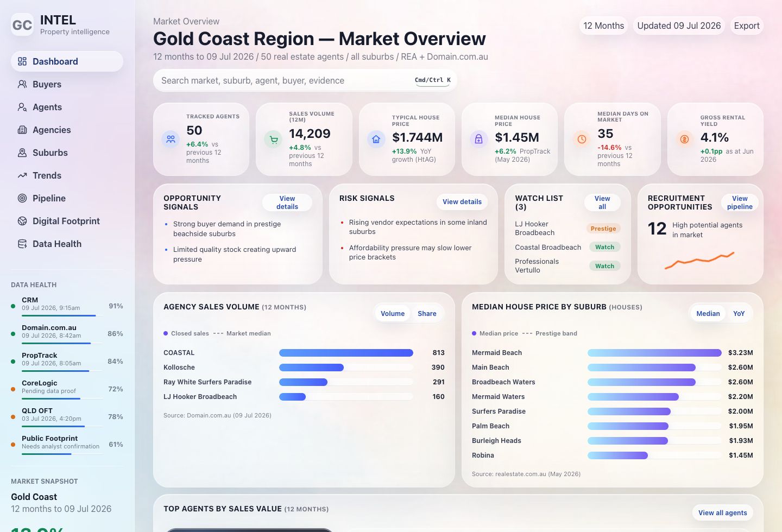Click the Typical House Price home icon
Screen dimensions: 782x532
tap(376, 139)
